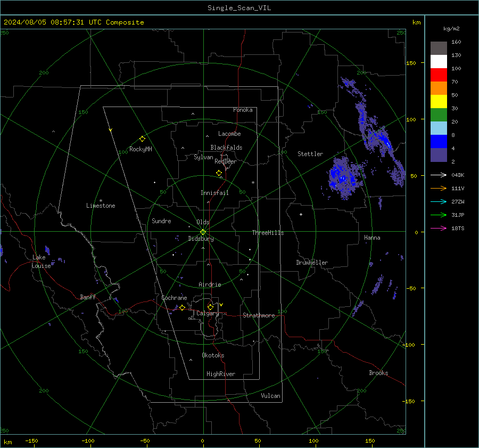Click the RedDeer city label
Viewport: 479px width, 448px height.
(226, 161)
